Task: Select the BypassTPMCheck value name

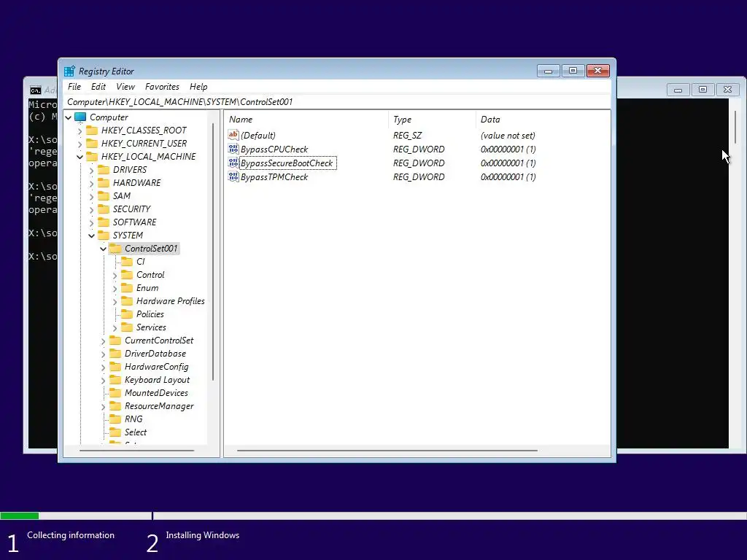Action: [274, 176]
